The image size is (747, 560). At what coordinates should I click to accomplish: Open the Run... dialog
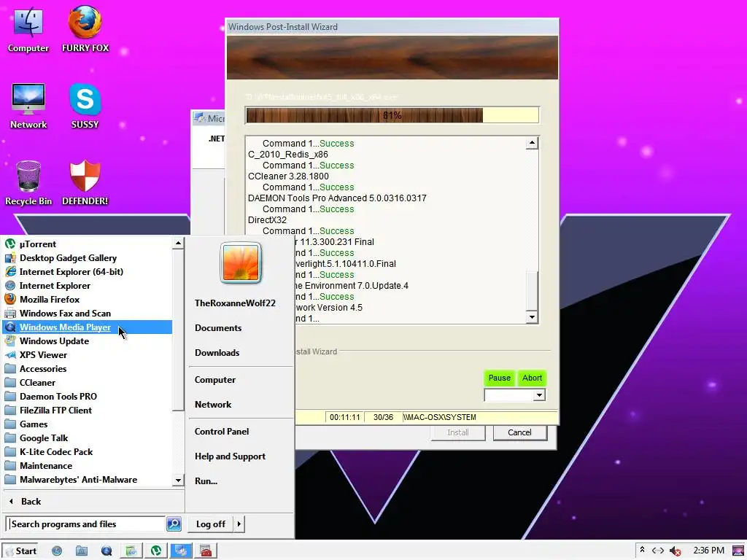tap(206, 481)
